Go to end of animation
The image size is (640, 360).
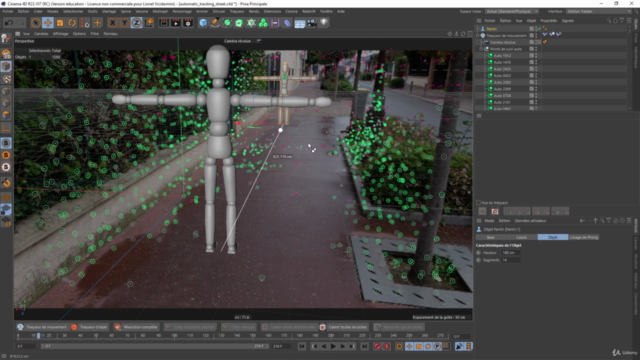pyautogui.click(x=364, y=346)
